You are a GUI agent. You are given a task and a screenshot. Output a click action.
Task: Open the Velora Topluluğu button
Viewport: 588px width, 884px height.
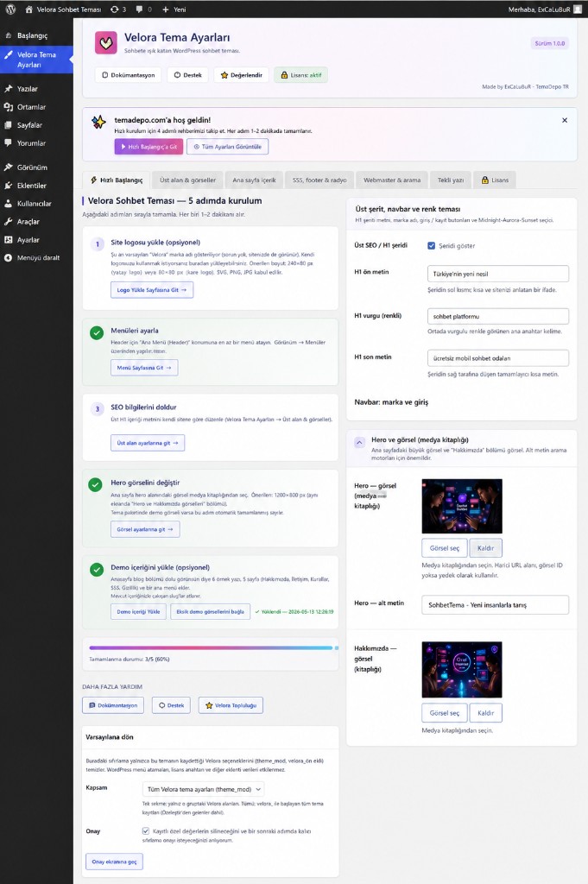coord(231,705)
